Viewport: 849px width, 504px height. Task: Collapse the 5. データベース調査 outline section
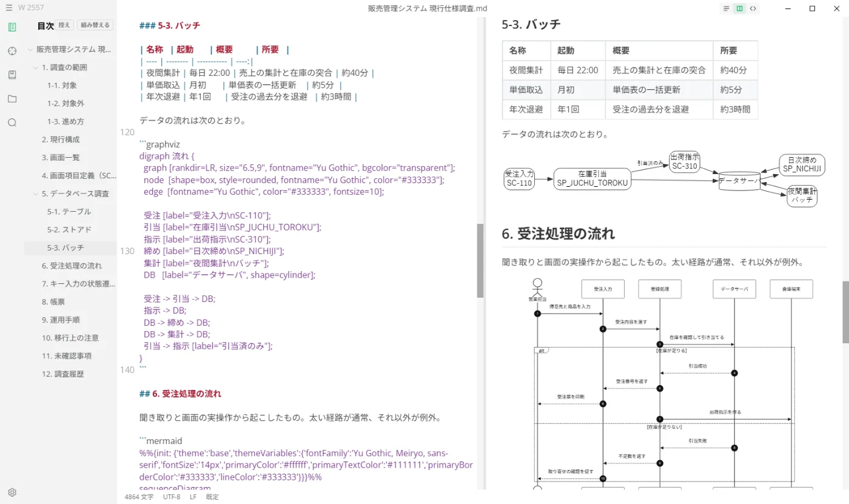tap(35, 193)
